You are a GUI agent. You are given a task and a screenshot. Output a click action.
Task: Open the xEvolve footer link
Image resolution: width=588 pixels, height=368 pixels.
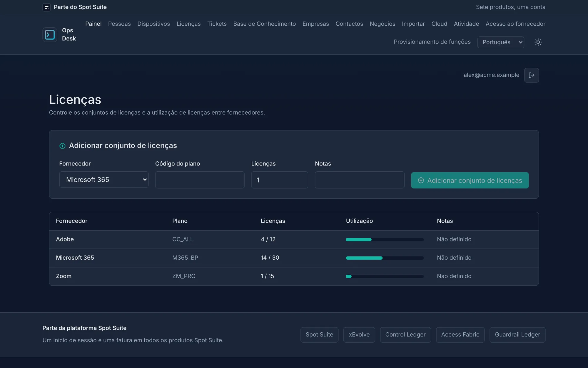(x=359, y=335)
